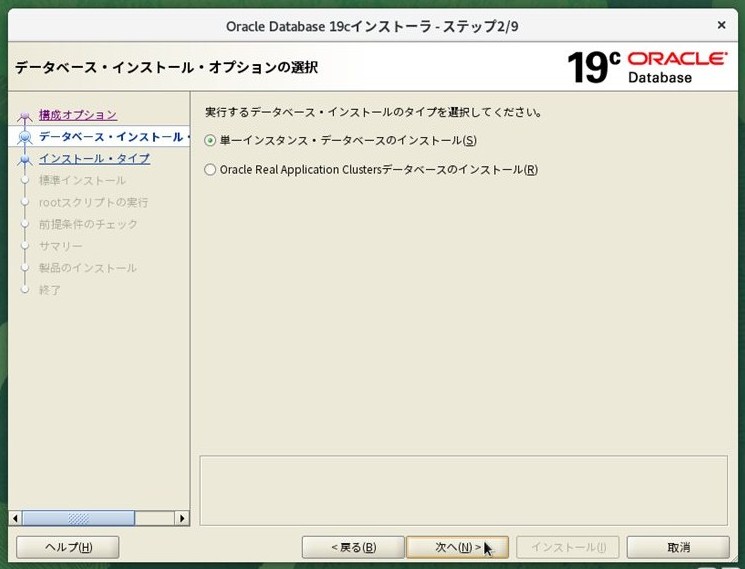Click the インストール・タイプ step node icon
The width and height of the screenshot is (745, 569).
click(25, 159)
